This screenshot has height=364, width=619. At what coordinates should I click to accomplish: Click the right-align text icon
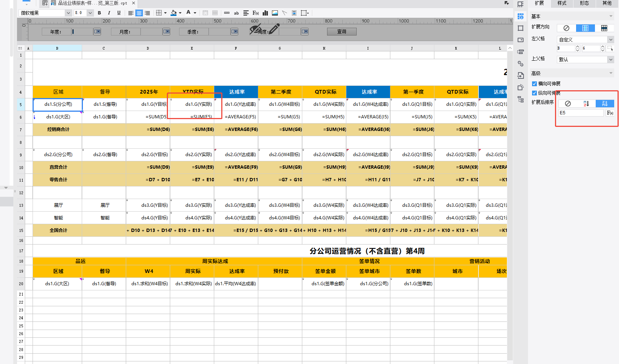point(147,13)
